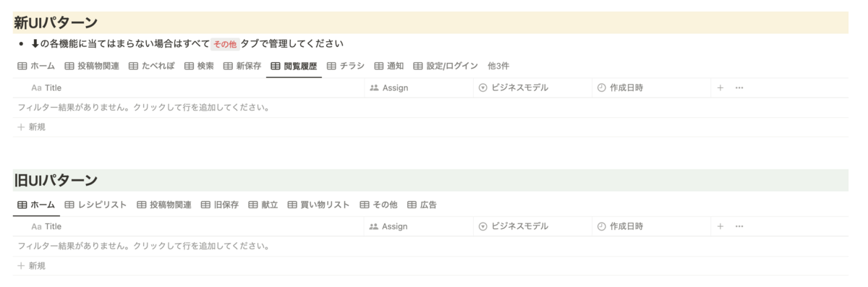Add a 新規 row in the 新UIパターン table
Image resolution: width=868 pixels, height=287 pixels.
(x=32, y=127)
